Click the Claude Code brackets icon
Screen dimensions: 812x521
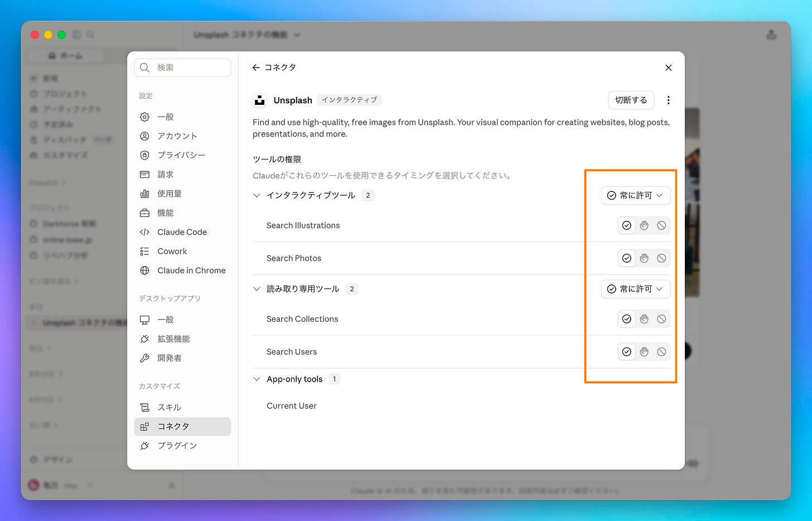(144, 232)
